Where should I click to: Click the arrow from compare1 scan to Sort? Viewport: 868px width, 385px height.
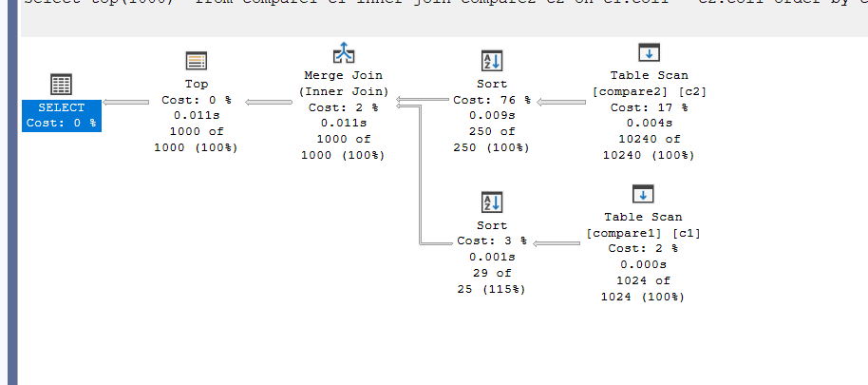[557, 243]
